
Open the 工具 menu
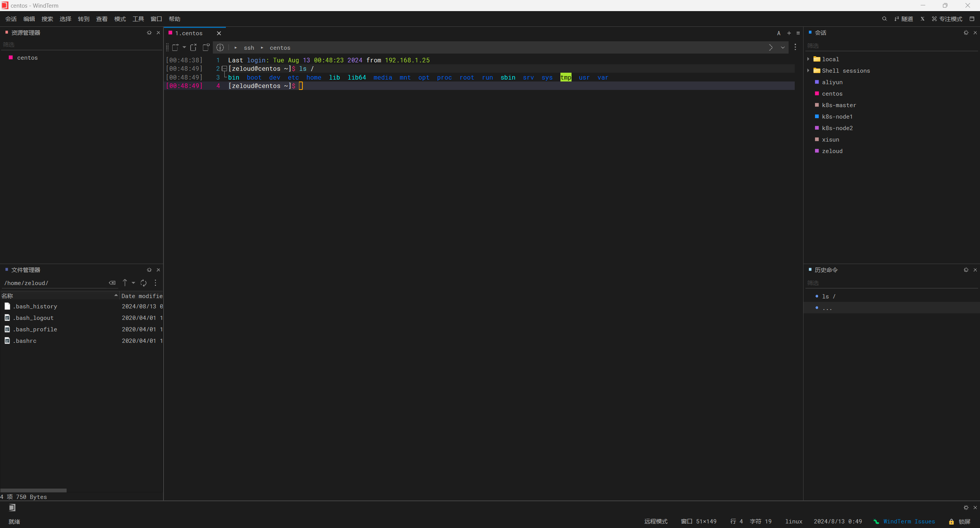point(138,19)
